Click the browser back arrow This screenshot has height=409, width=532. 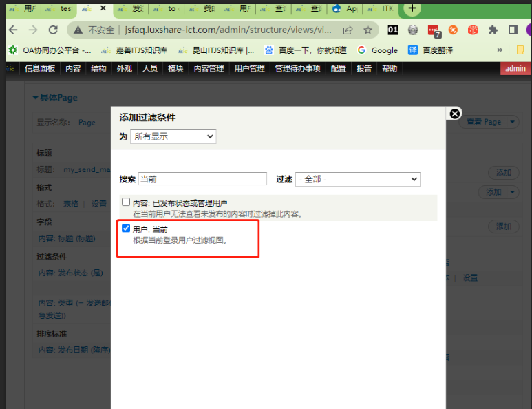point(13,30)
